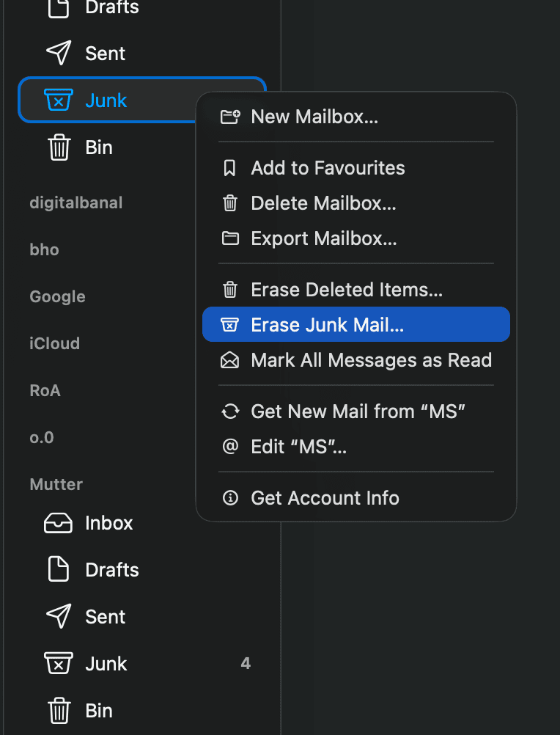Click the @ icon beside Edit "MS"
The image size is (560, 735).
(x=230, y=446)
